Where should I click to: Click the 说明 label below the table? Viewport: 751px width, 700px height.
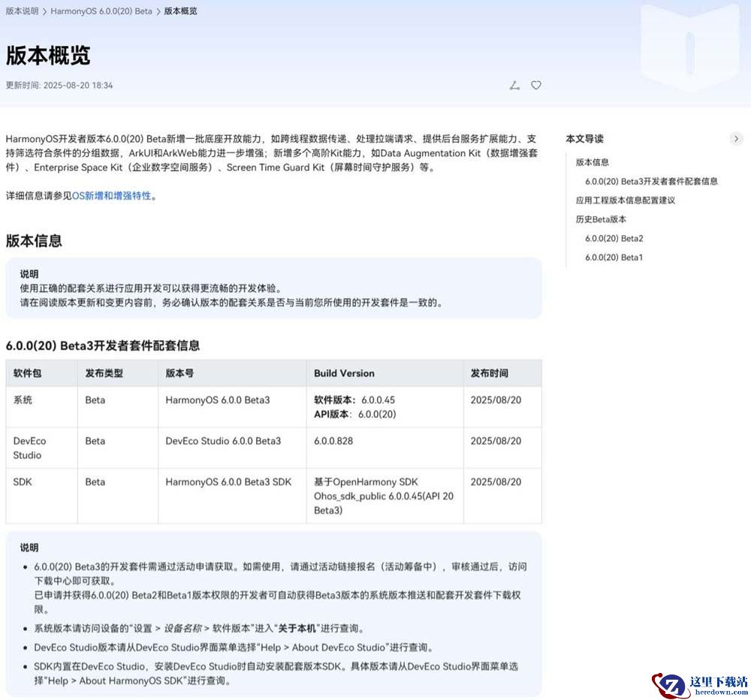tap(29, 548)
